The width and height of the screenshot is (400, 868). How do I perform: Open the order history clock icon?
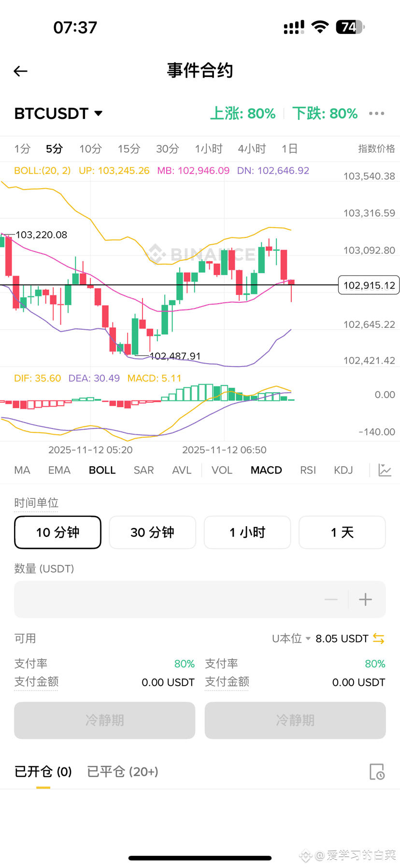(x=377, y=772)
